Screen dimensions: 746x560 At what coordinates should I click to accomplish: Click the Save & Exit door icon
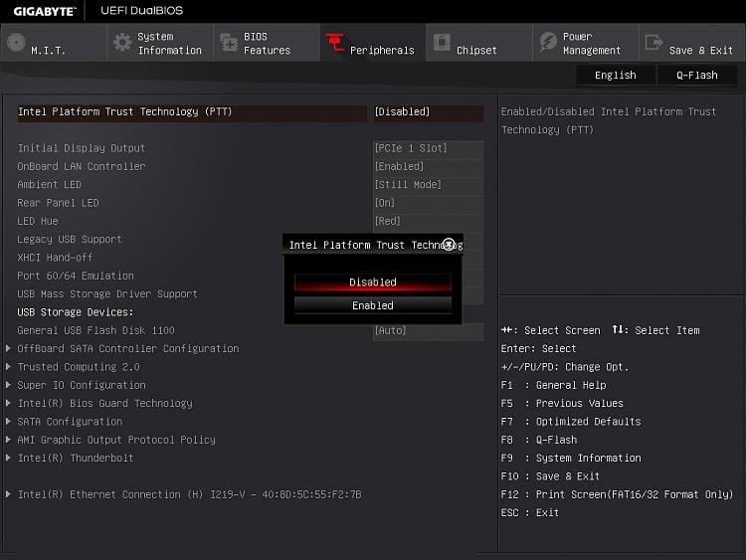tap(653, 43)
